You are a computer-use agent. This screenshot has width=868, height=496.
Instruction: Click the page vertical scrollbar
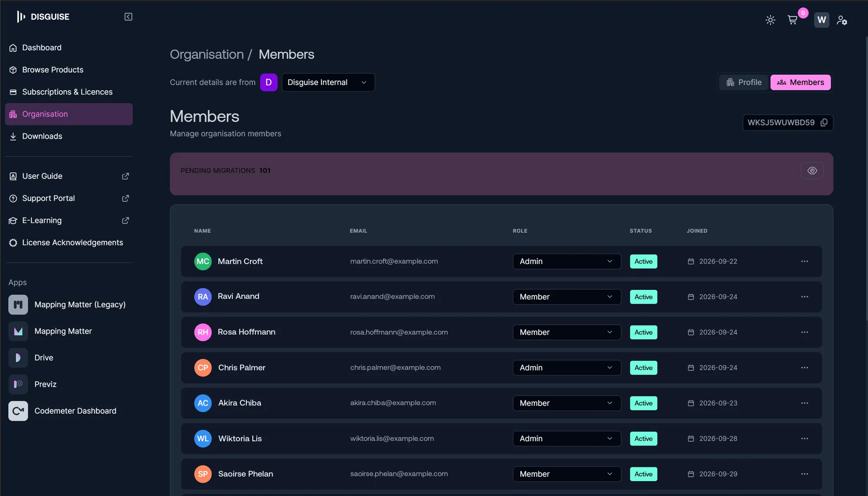(x=866, y=179)
